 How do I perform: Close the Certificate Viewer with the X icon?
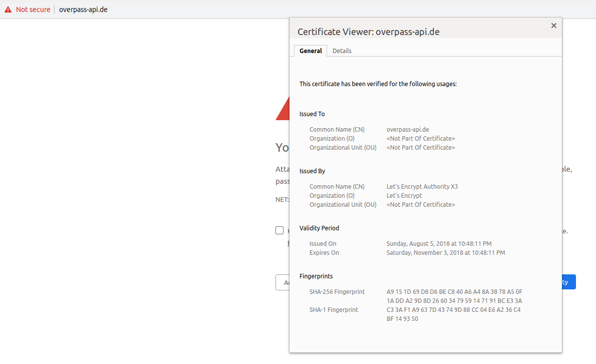coord(553,25)
